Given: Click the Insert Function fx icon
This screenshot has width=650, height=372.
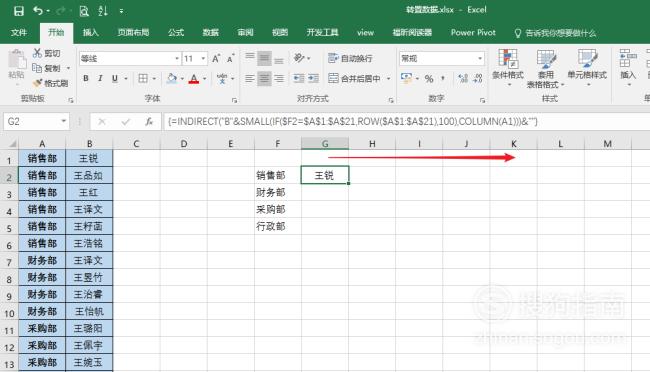Looking at the screenshot, I should [149, 122].
